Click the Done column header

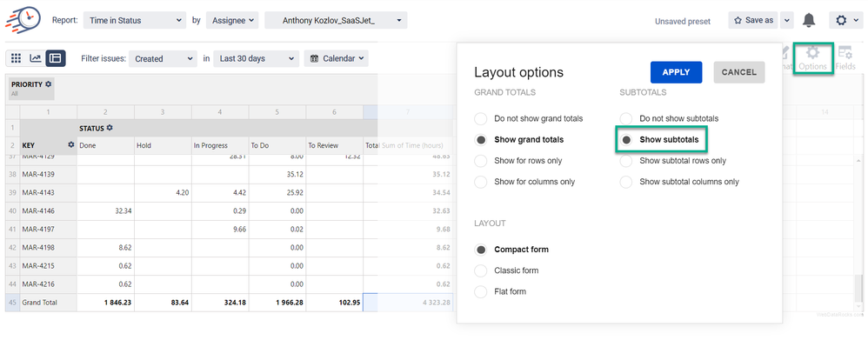coord(106,145)
